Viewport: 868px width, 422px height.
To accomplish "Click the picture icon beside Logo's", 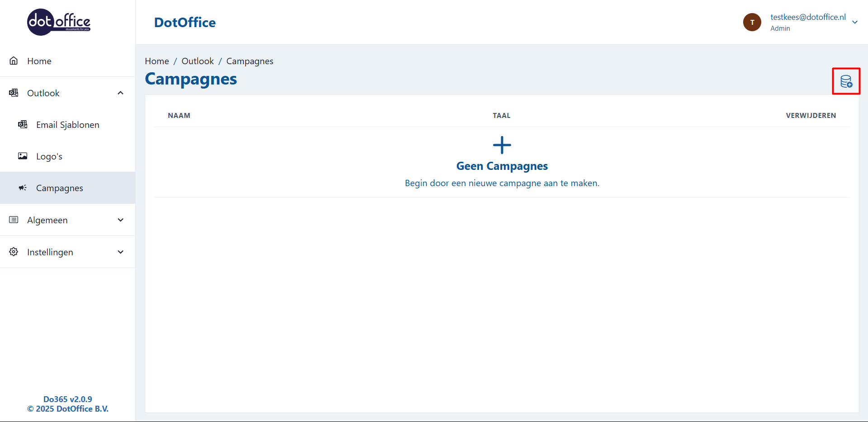I will point(23,156).
